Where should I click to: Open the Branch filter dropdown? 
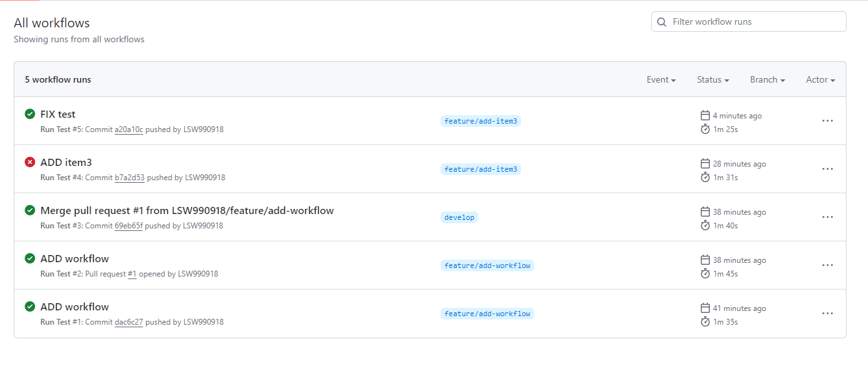[x=767, y=79]
